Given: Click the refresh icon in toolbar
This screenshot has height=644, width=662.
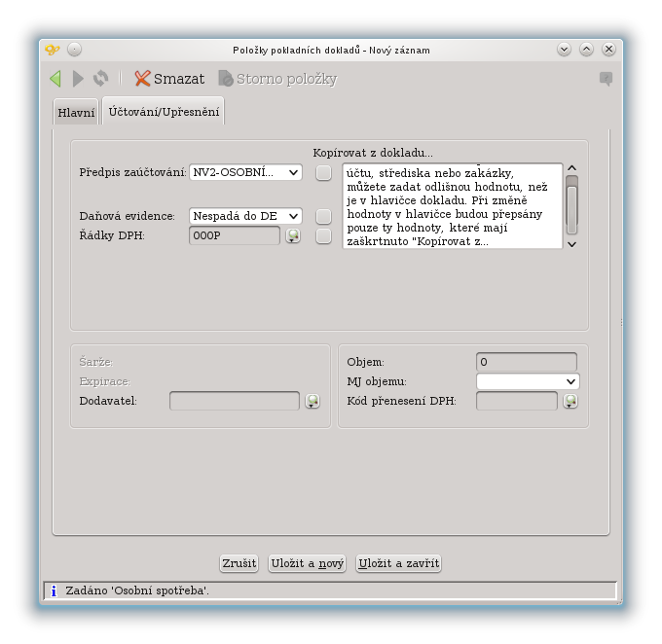Looking at the screenshot, I should point(101,79).
